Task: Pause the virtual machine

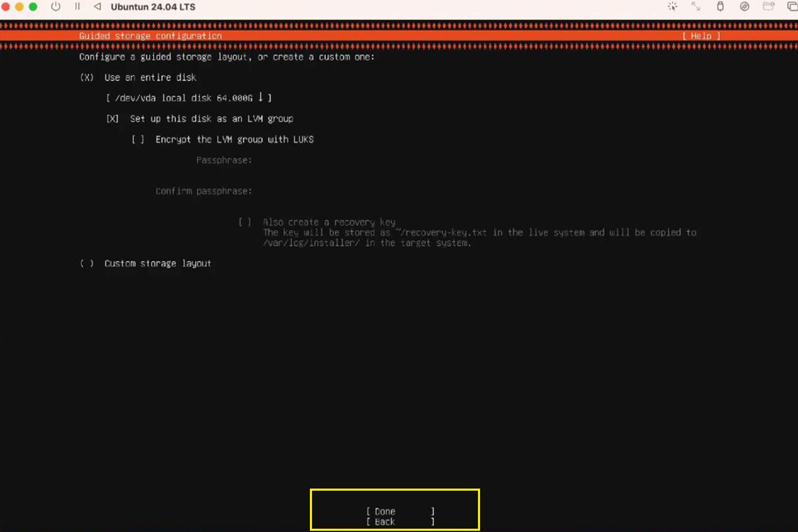Action: click(77, 7)
